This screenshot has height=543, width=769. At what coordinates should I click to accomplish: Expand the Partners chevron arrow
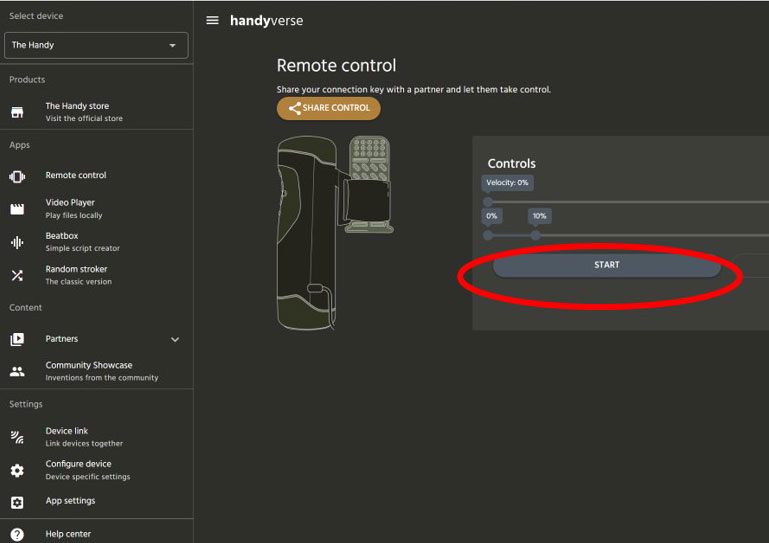(175, 340)
